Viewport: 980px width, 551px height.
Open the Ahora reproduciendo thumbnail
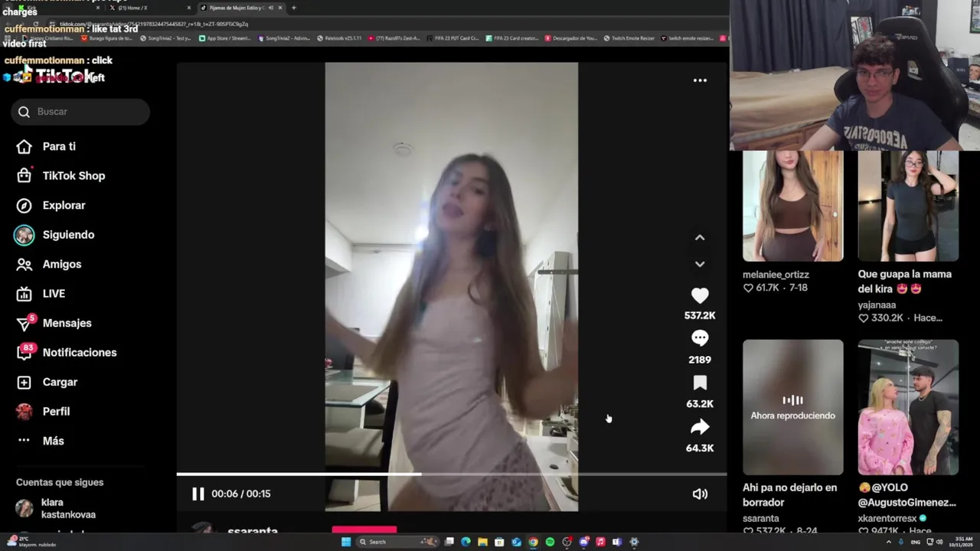(793, 407)
